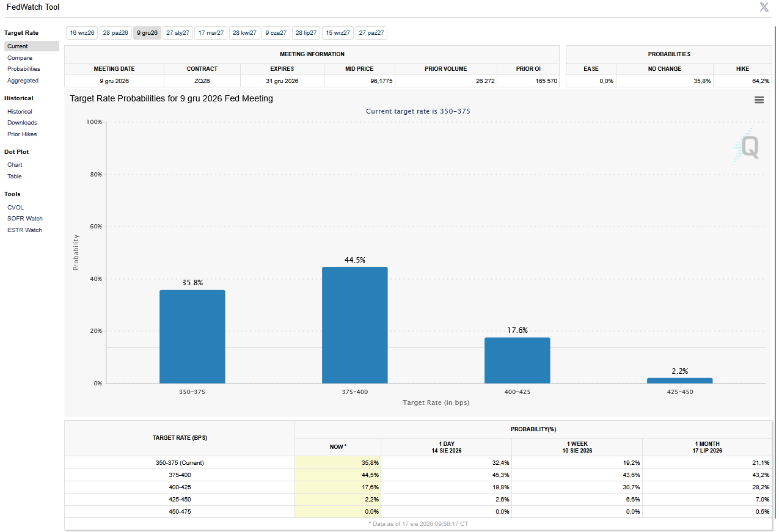Open the Dot Plot Chart

[15, 165]
